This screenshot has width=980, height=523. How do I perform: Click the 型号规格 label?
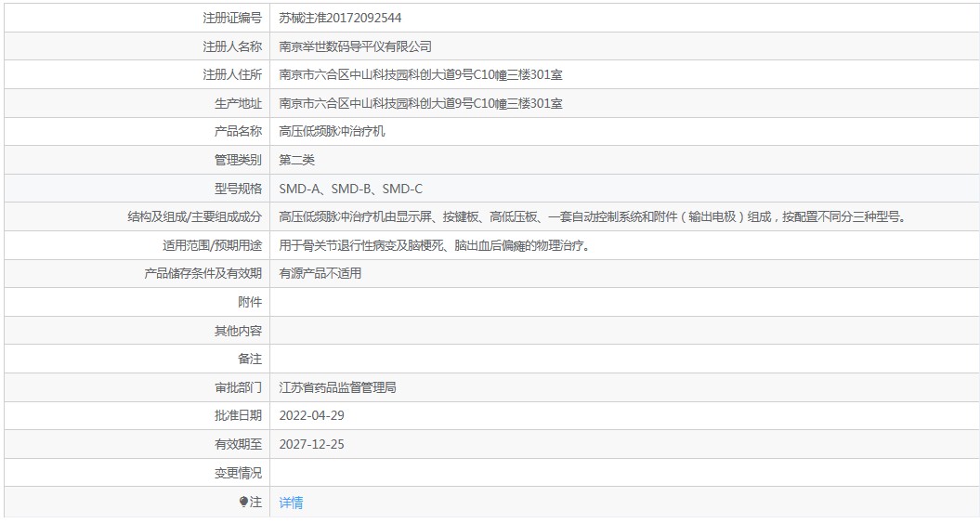[x=238, y=189]
